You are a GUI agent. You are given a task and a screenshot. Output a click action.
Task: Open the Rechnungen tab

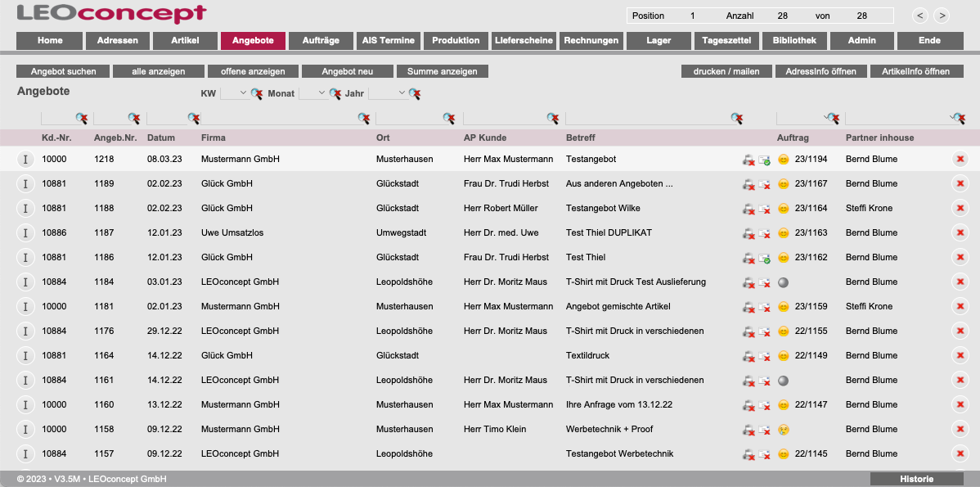point(591,40)
